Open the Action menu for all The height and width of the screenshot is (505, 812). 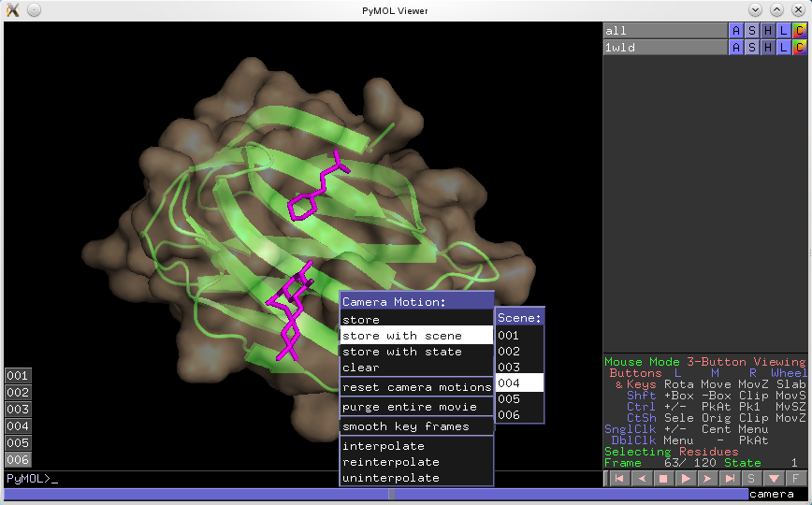click(736, 31)
